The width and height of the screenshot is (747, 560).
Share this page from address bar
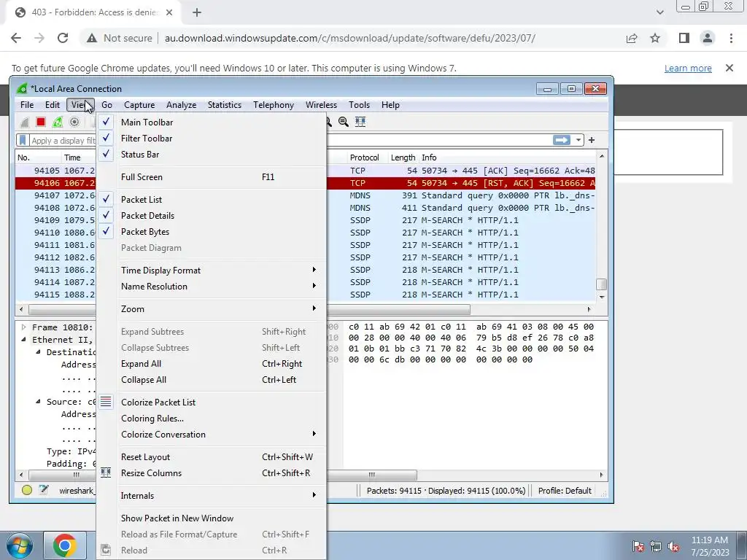click(x=632, y=38)
